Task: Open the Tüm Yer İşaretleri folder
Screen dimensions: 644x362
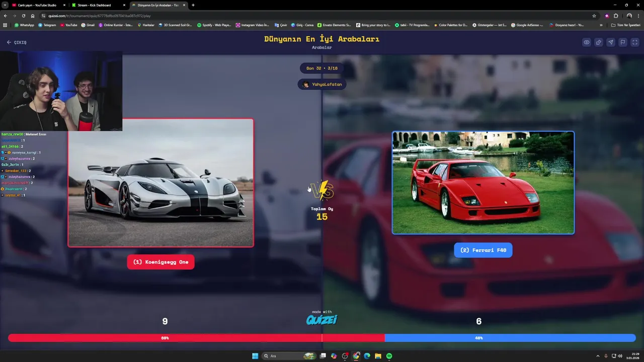Action: 625,25
